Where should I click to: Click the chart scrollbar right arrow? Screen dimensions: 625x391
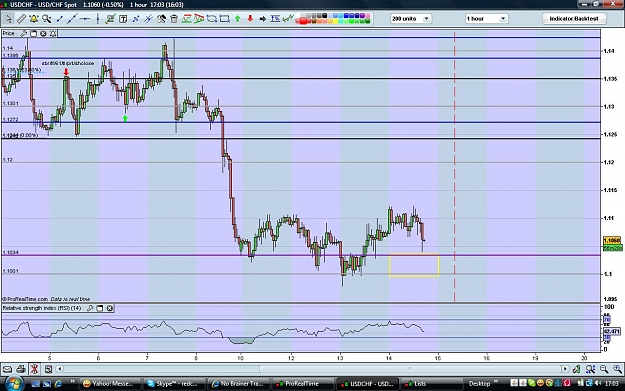(x=565, y=369)
